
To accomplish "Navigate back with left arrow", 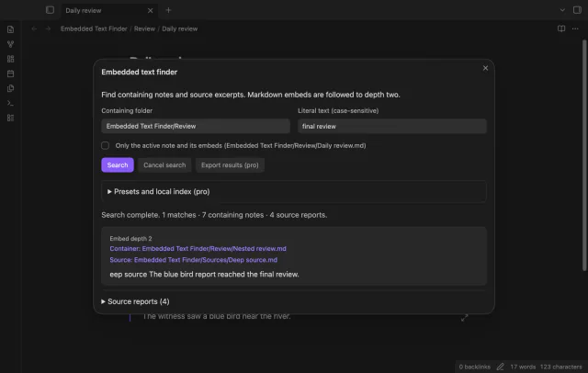I will point(34,28).
